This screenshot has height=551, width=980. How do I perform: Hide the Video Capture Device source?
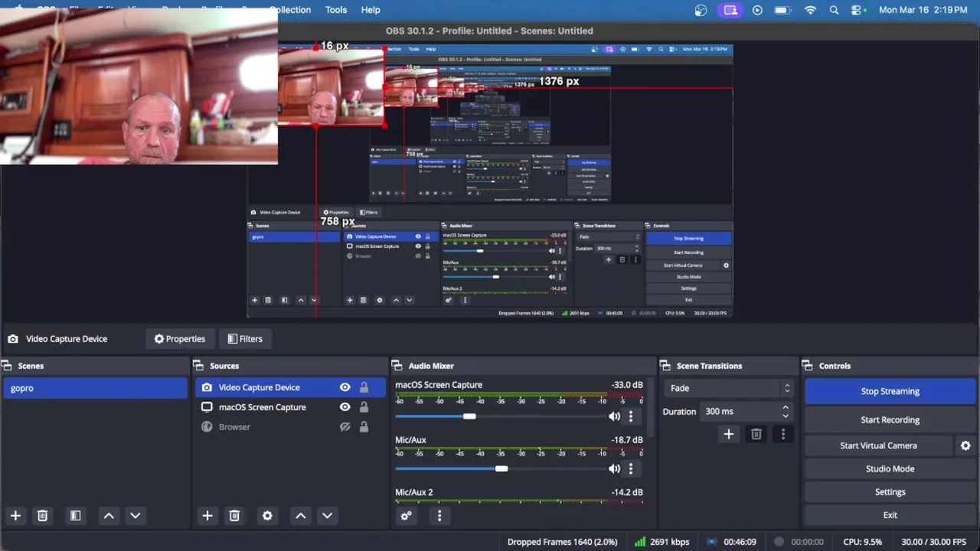345,387
